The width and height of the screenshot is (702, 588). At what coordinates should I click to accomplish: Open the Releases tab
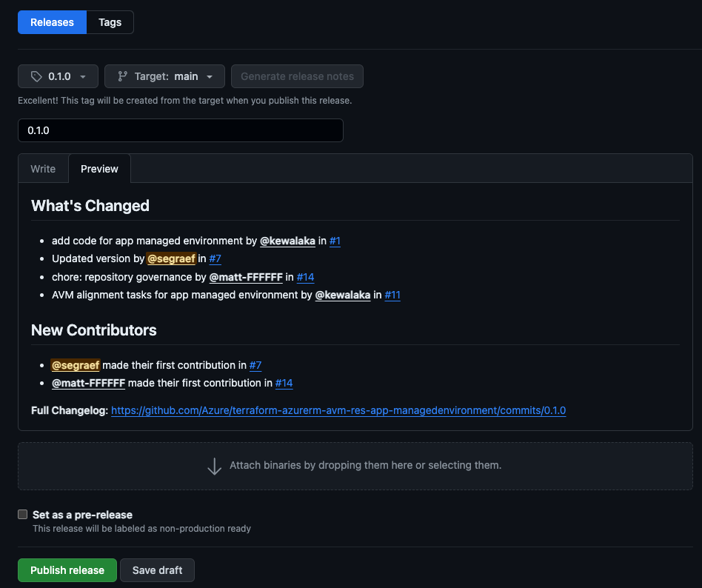(x=52, y=22)
